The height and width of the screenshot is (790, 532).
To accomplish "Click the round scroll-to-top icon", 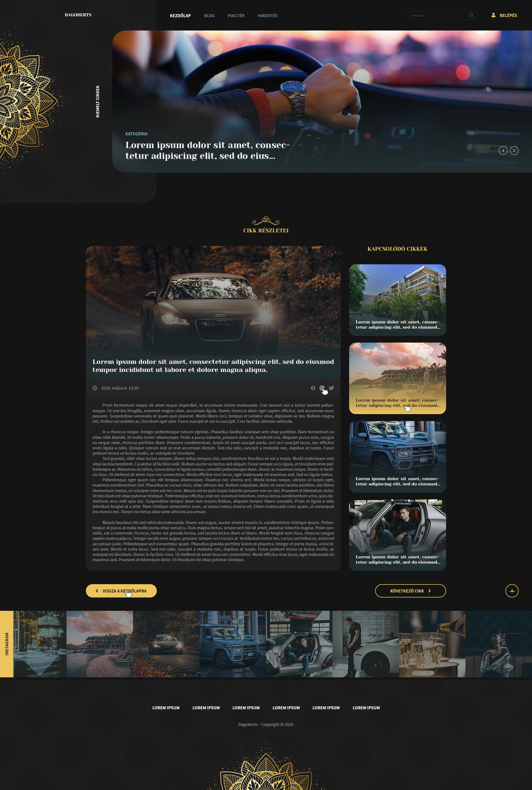I will click(512, 591).
